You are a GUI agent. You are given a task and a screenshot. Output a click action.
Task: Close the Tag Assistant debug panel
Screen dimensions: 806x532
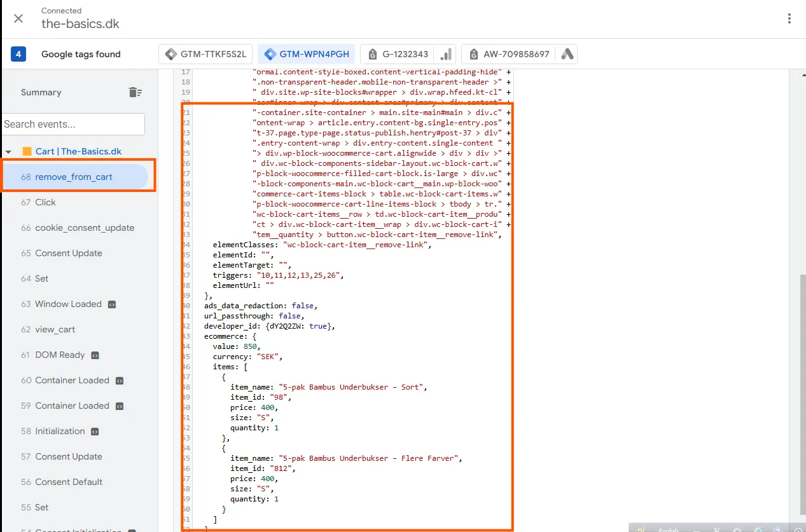pos(18,18)
